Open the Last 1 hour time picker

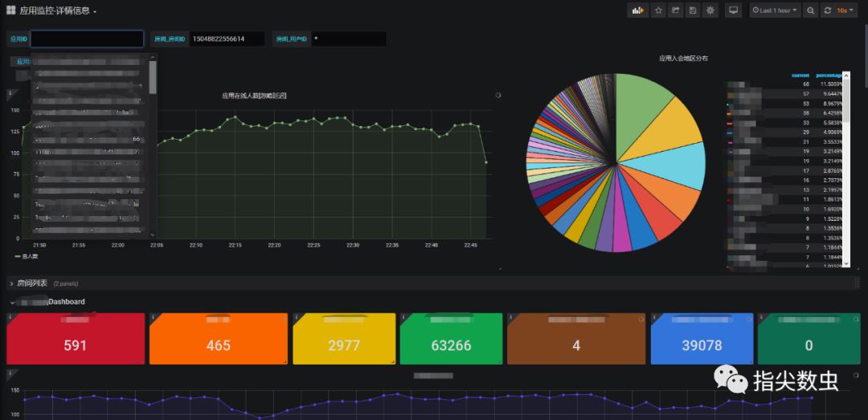pos(775,10)
